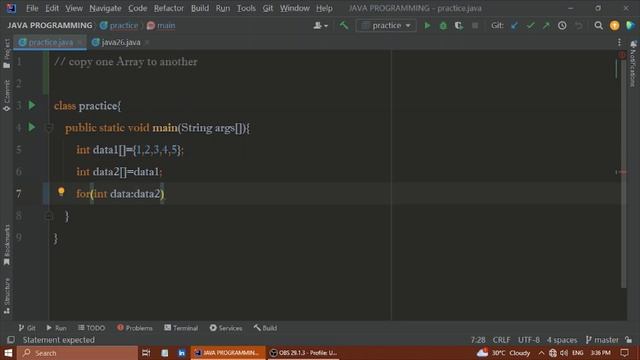Open editor tabs more options menu
Screen dimensions: 640x360
tap(619, 42)
